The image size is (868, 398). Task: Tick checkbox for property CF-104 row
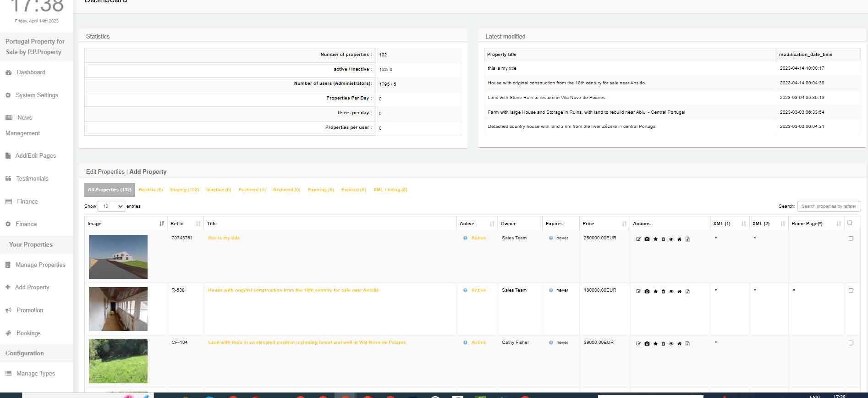[x=851, y=343]
